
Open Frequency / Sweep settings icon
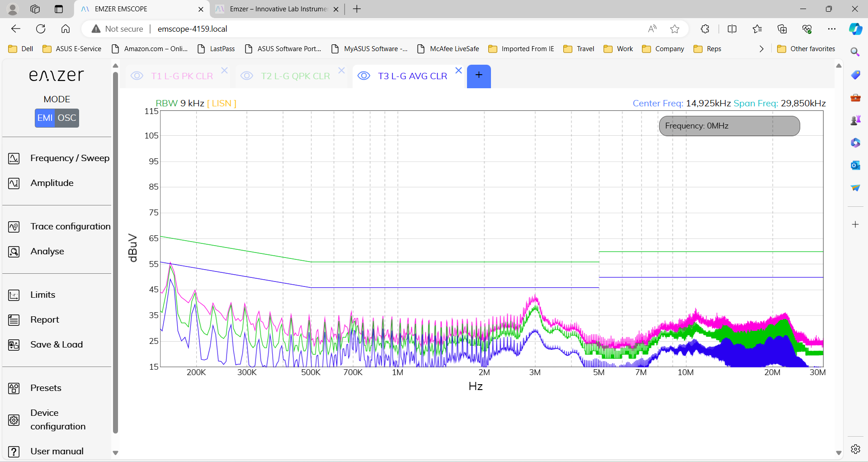coord(14,158)
